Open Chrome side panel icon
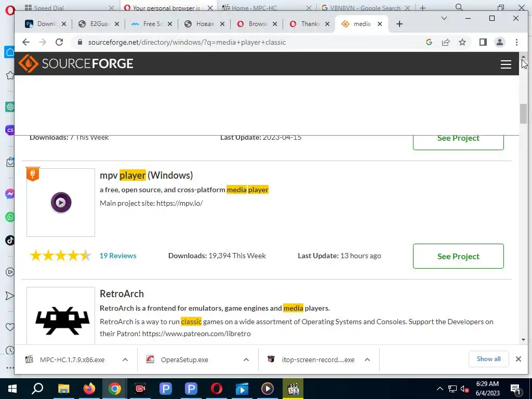The height and width of the screenshot is (399, 532). click(x=483, y=42)
